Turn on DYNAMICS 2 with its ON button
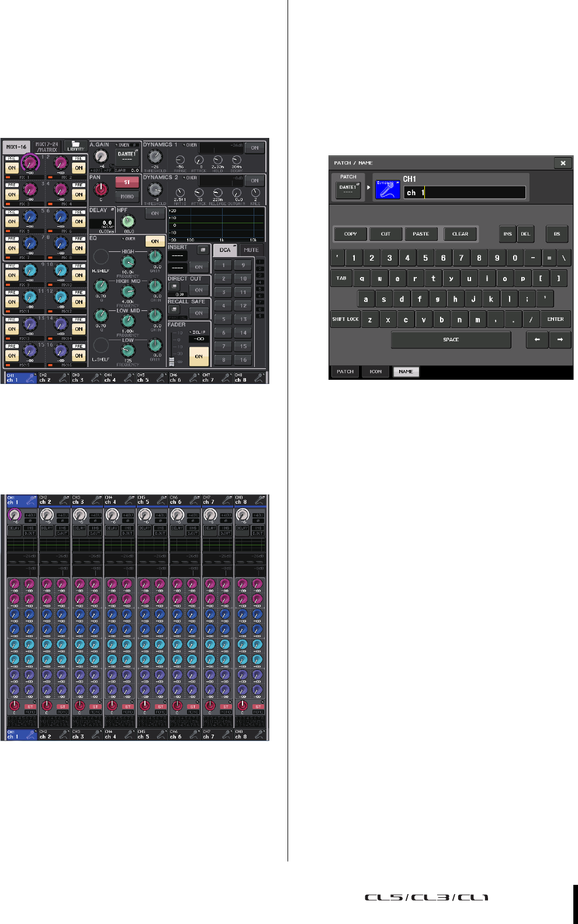Image resolution: width=578 pixels, height=924 pixels. (255, 181)
